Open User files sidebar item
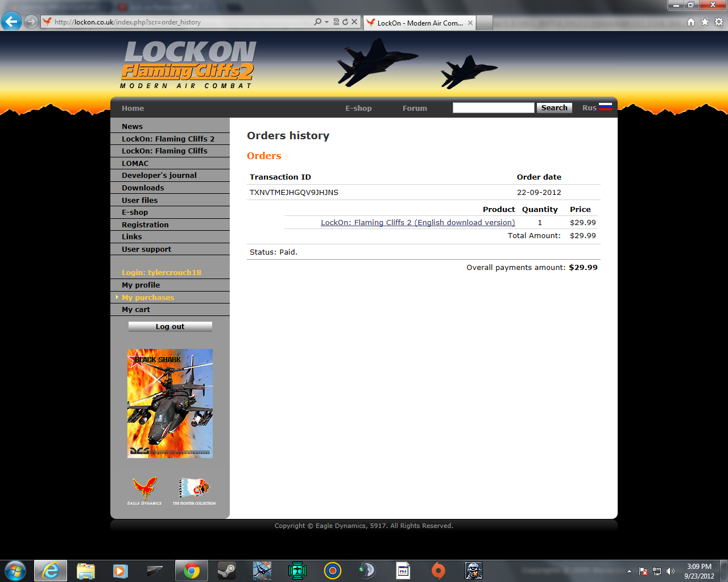The height and width of the screenshot is (582, 728). click(x=139, y=200)
